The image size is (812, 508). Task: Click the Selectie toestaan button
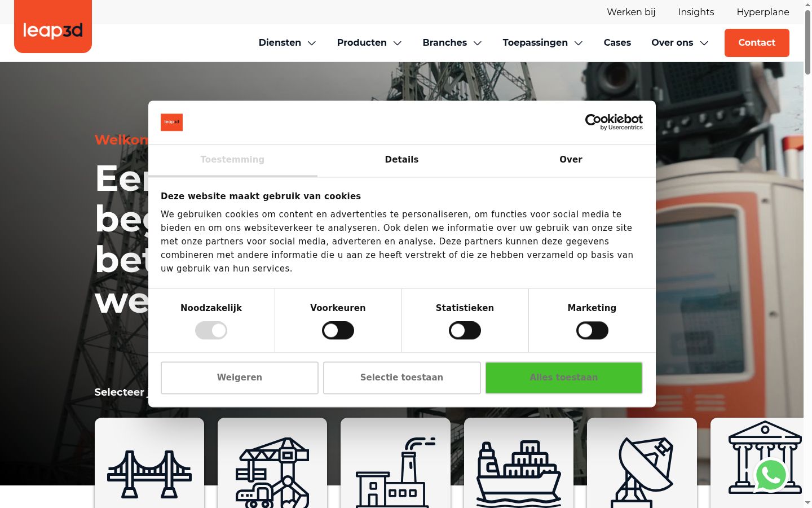click(x=402, y=378)
